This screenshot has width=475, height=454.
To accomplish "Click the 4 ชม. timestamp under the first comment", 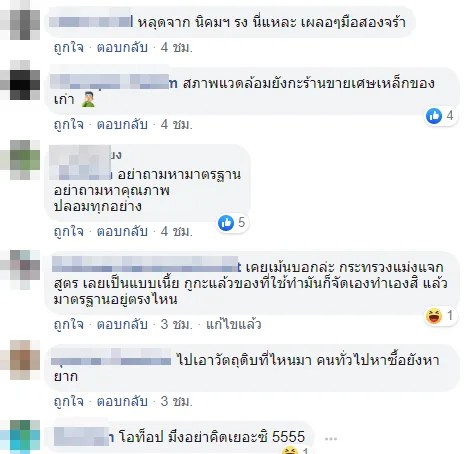I will point(177,48).
